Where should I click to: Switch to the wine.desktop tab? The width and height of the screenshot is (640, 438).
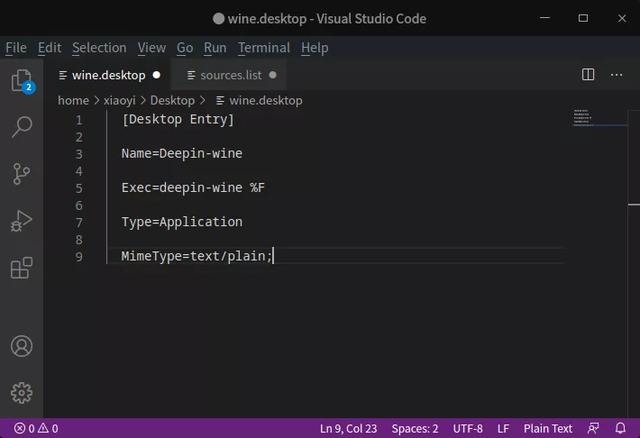pos(109,75)
